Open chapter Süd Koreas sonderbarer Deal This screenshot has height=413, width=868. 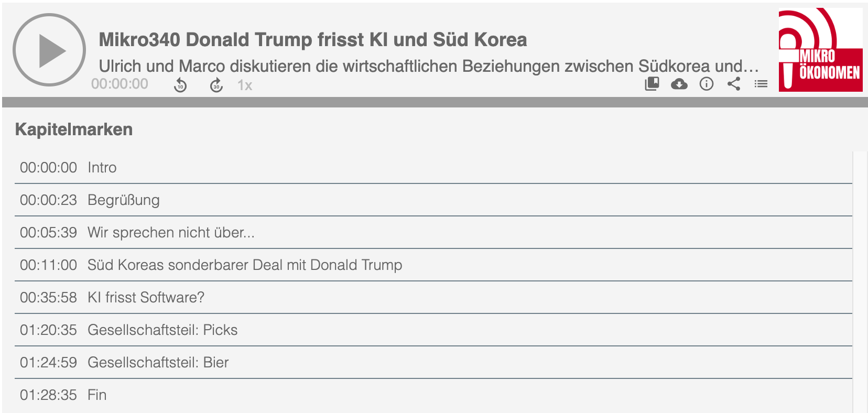pos(433,265)
